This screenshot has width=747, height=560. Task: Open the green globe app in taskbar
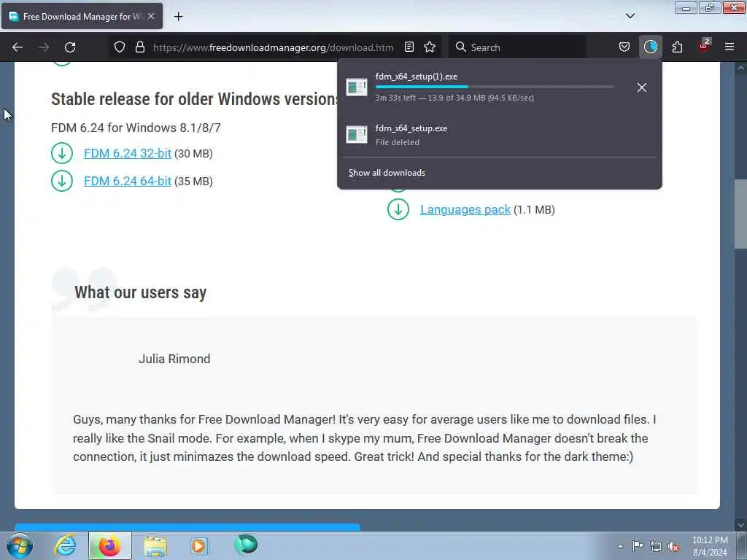click(x=246, y=544)
